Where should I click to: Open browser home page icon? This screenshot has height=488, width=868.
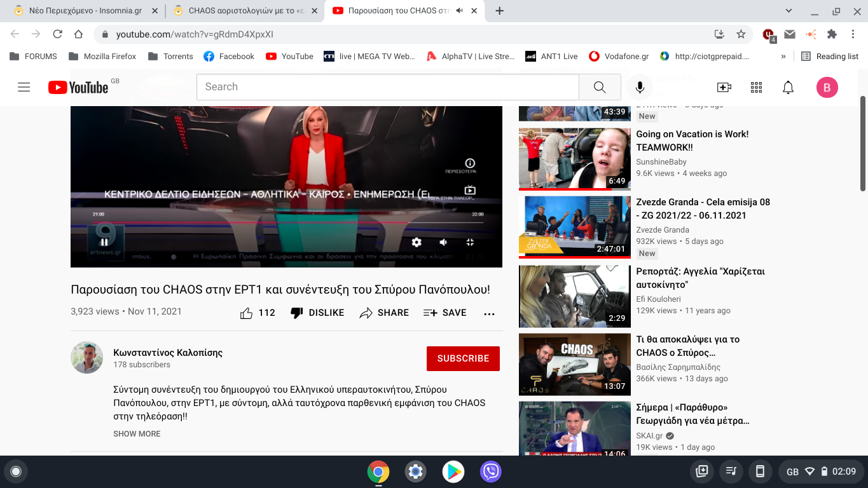[x=78, y=34]
